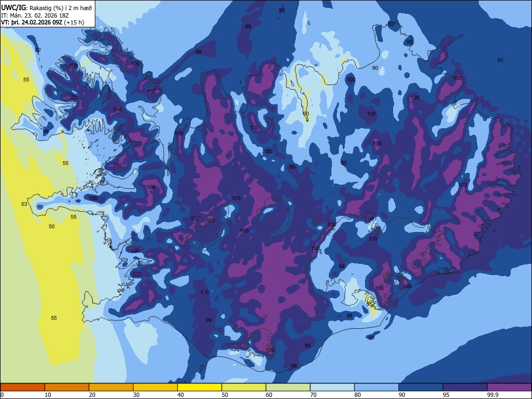The width and height of the screenshot is (532, 399).
Task: Choose the medium blue 90–95 legend segment
Action: click(421, 387)
